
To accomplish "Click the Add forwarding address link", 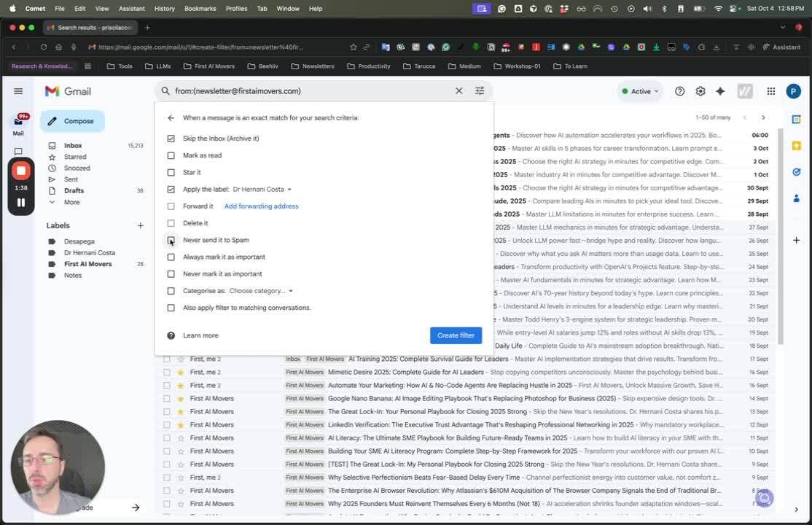I will pos(261,206).
